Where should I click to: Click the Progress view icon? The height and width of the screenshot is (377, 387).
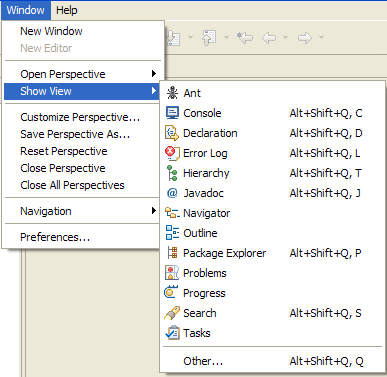(171, 292)
